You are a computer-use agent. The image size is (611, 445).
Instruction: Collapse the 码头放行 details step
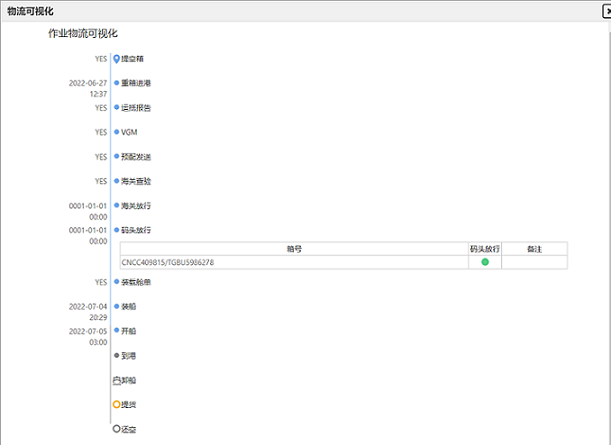(117, 230)
